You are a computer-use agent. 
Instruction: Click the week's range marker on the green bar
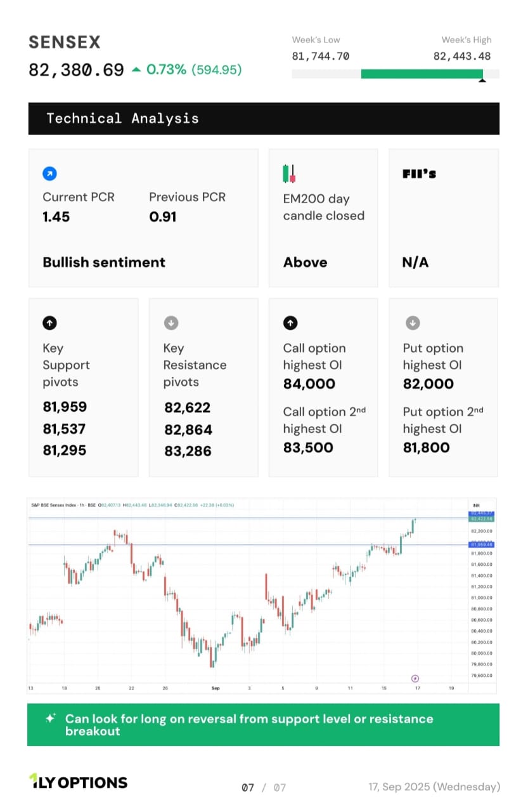click(482, 80)
